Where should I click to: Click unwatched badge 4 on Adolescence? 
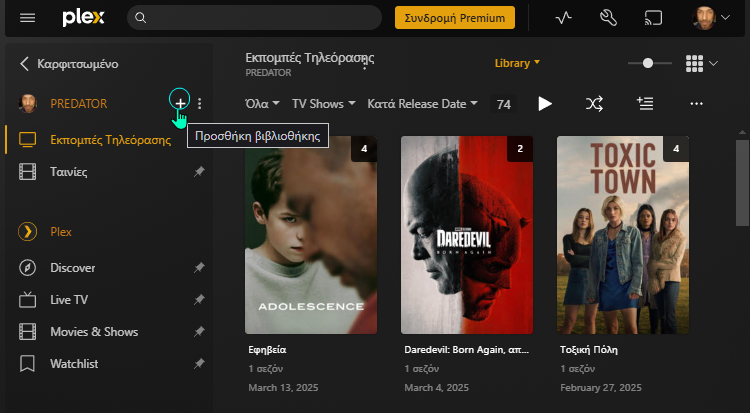click(x=364, y=149)
